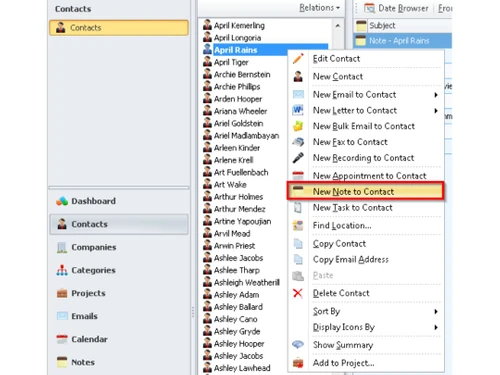Viewport: 500px width, 375px height.
Task: Click the microphone icon for New Recording
Action: click(x=298, y=158)
